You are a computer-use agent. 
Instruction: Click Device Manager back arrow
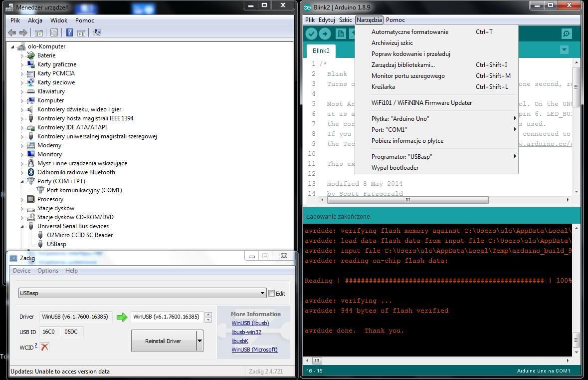[12, 32]
